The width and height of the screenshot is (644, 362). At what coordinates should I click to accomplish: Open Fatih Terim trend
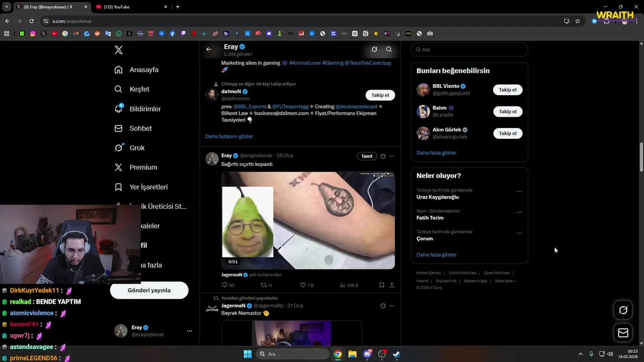point(430,218)
